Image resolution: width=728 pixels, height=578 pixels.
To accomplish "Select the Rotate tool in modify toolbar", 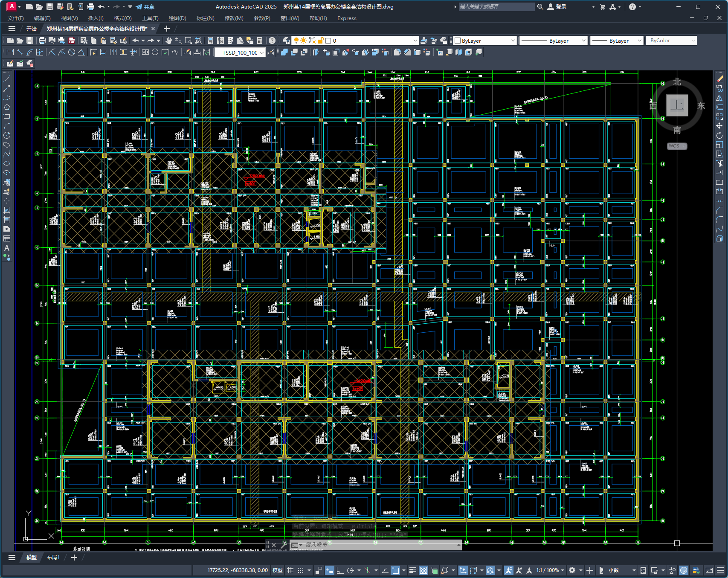I will 720,135.
